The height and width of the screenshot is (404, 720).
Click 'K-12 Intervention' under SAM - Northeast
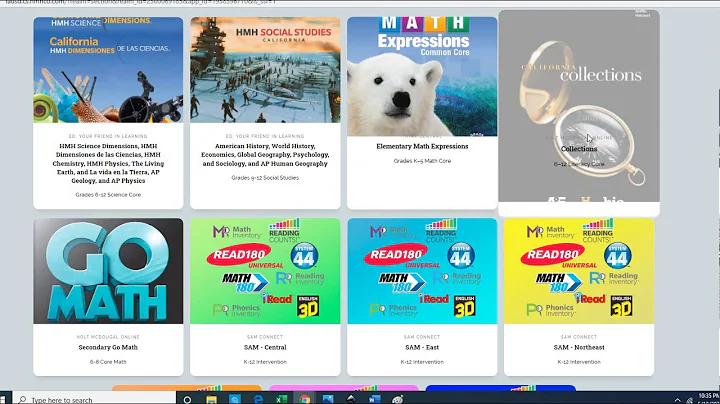[x=579, y=362]
